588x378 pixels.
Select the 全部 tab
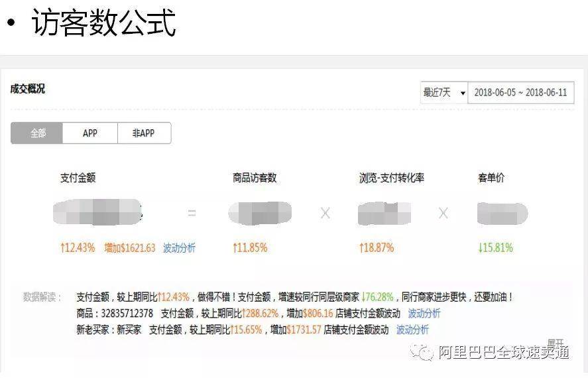click(x=36, y=133)
